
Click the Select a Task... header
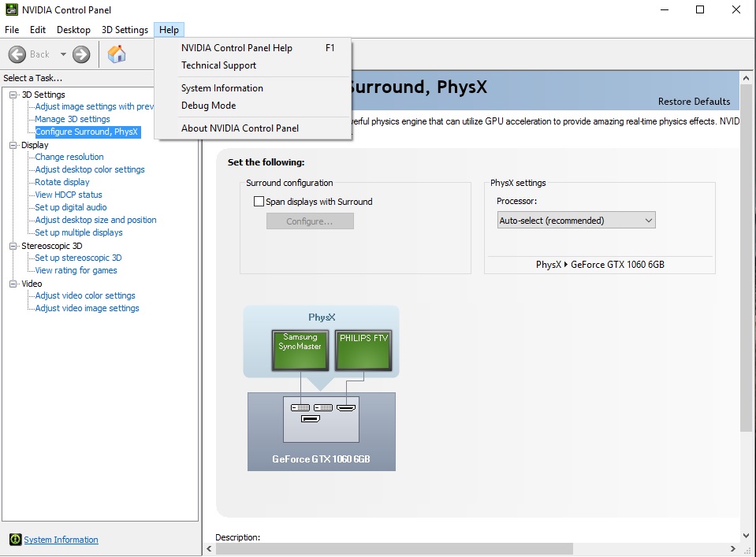[33, 78]
